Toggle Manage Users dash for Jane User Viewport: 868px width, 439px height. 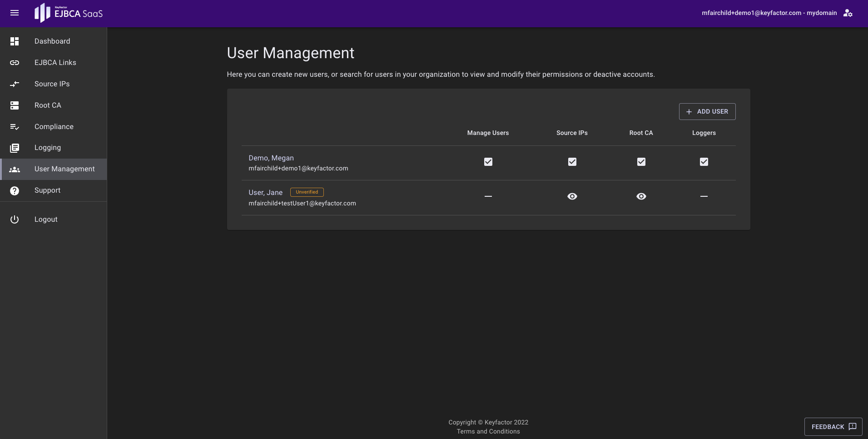(x=488, y=196)
